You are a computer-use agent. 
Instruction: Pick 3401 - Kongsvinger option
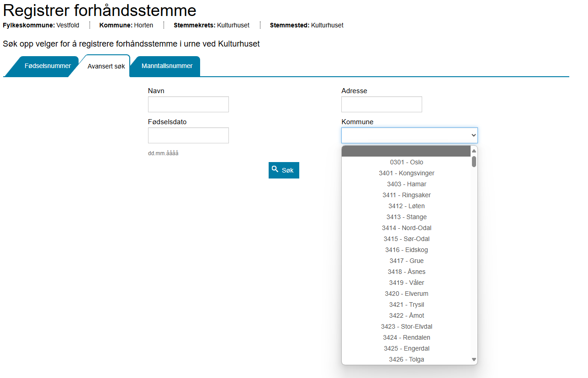pos(406,173)
